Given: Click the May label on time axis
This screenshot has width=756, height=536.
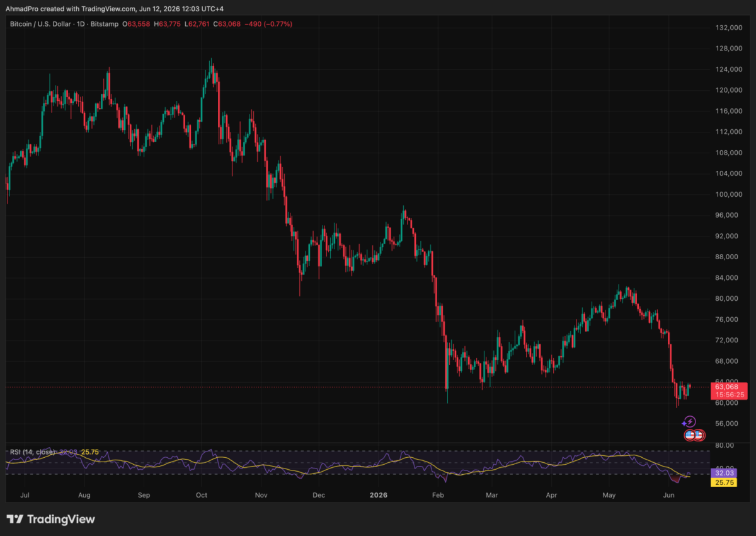Looking at the screenshot, I should coord(610,496).
